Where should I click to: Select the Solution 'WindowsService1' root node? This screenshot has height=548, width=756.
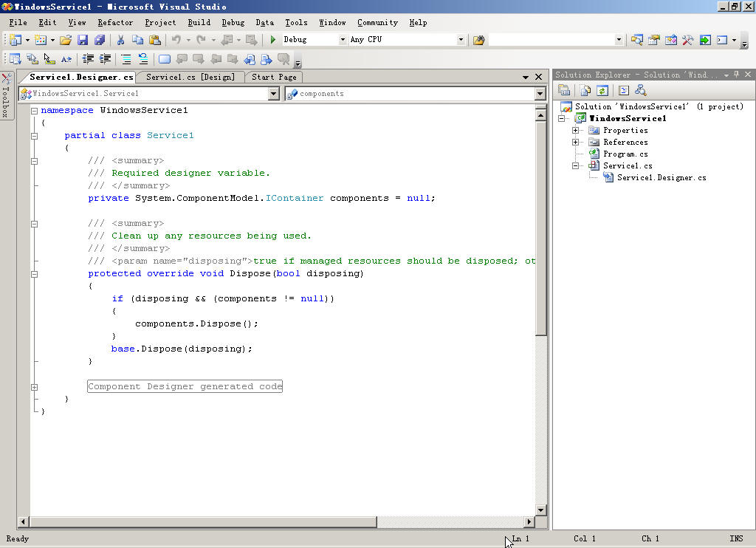[x=659, y=106]
